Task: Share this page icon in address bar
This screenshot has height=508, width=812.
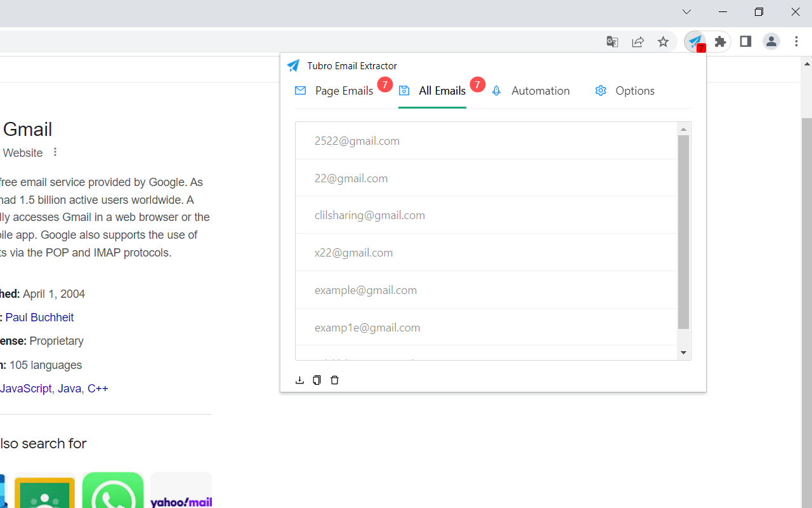Action: (x=638, y=42)
